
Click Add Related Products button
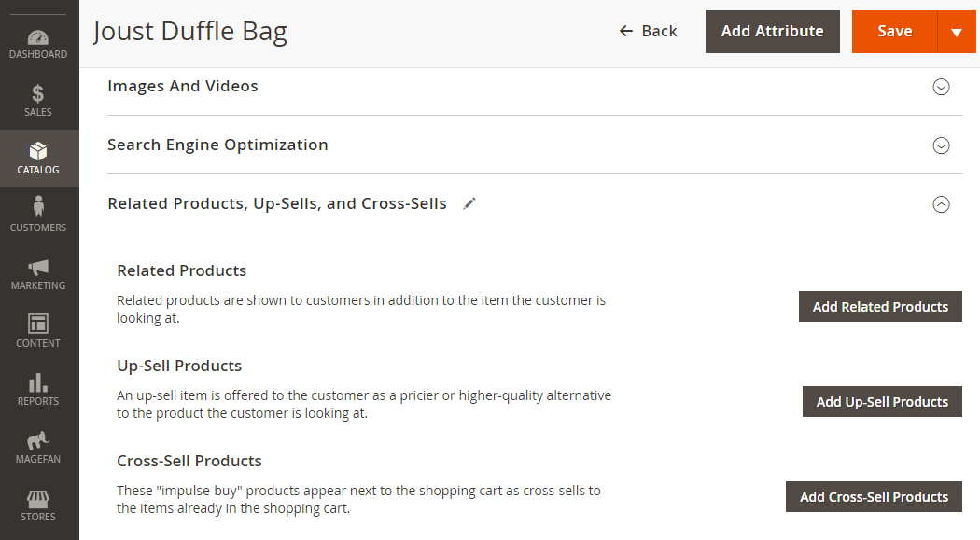pos(880,307)
